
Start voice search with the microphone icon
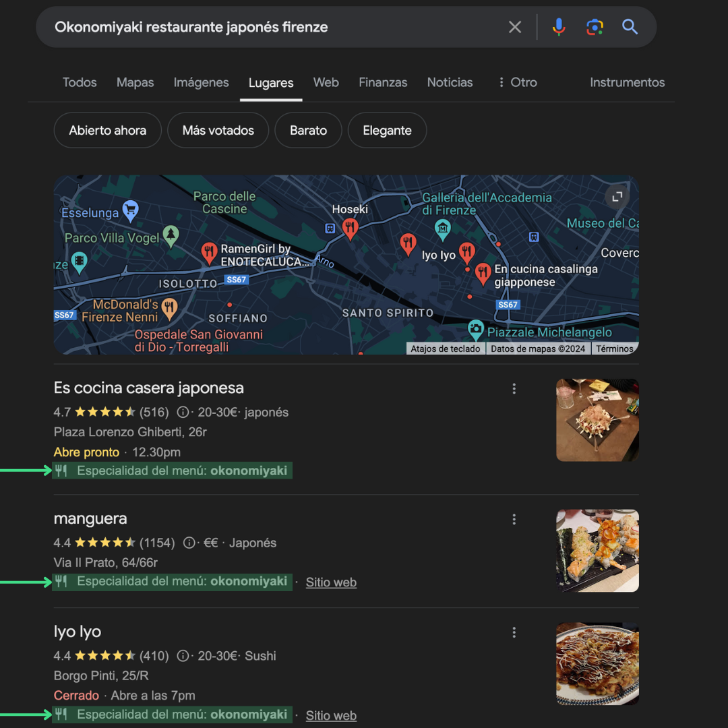[x=559, y=27]
